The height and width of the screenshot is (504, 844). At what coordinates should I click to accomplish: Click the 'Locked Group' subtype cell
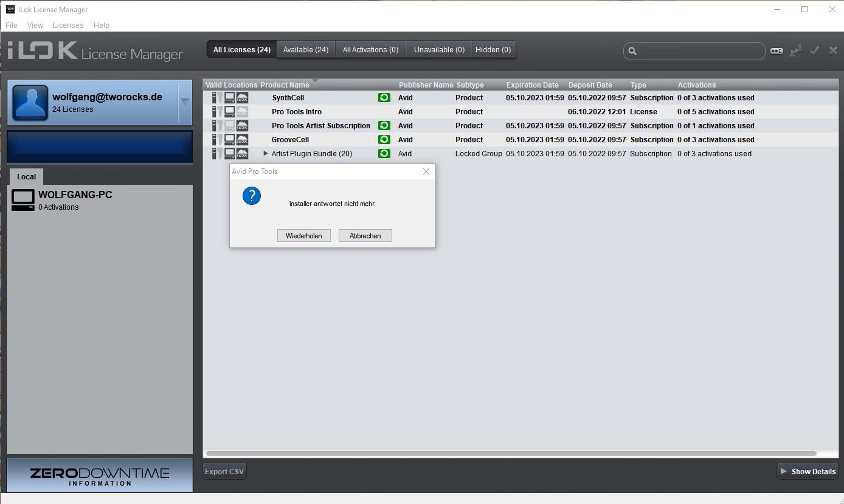click(479, 153)
